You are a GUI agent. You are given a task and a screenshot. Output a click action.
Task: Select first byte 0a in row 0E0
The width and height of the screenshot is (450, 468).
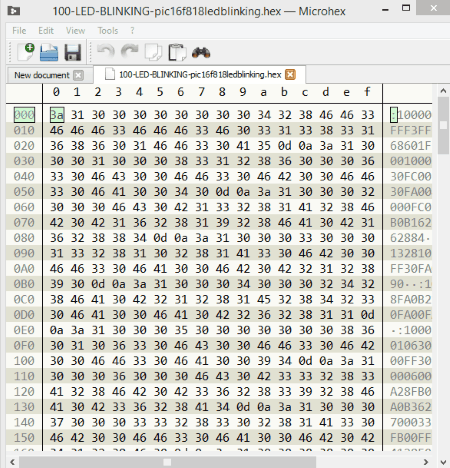pos(57,330)
